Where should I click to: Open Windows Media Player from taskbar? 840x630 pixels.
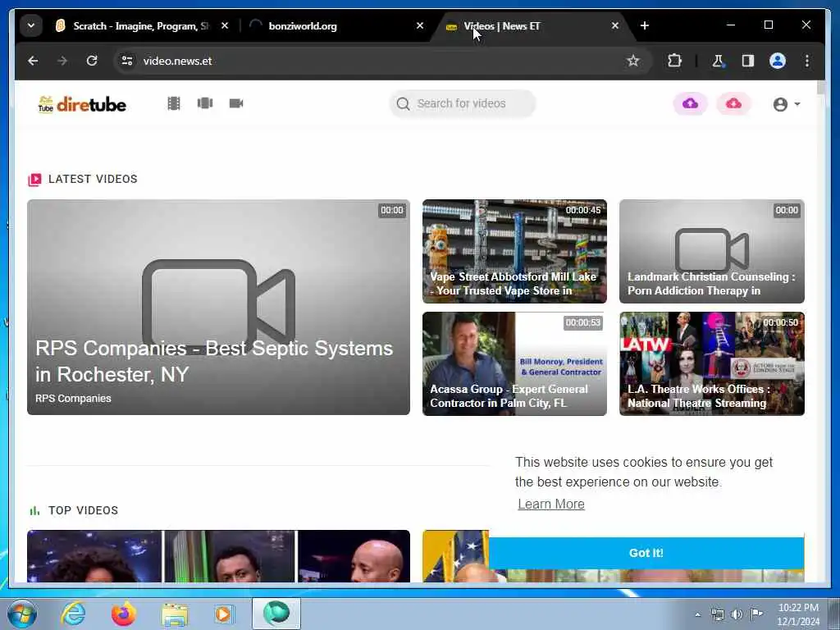(224, 614)
